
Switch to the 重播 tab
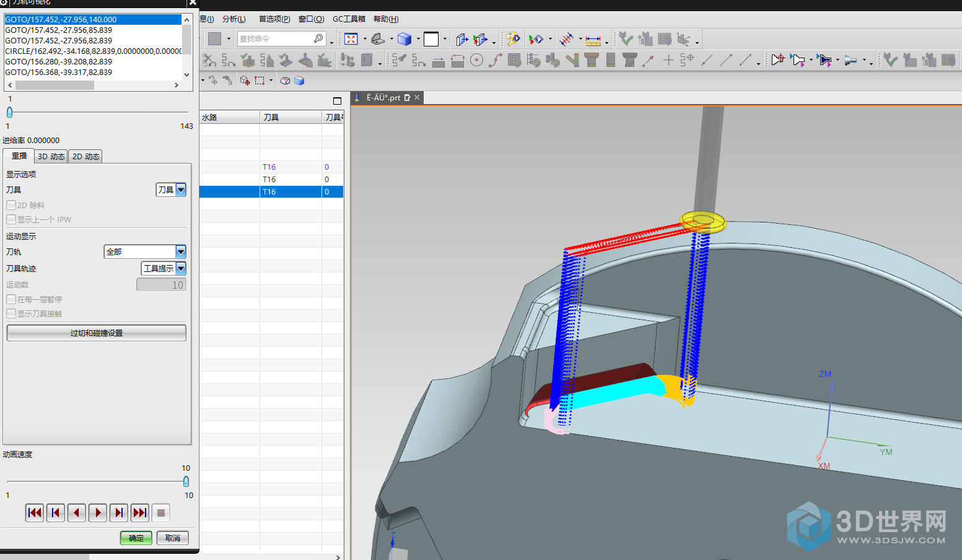pos(19,156)
